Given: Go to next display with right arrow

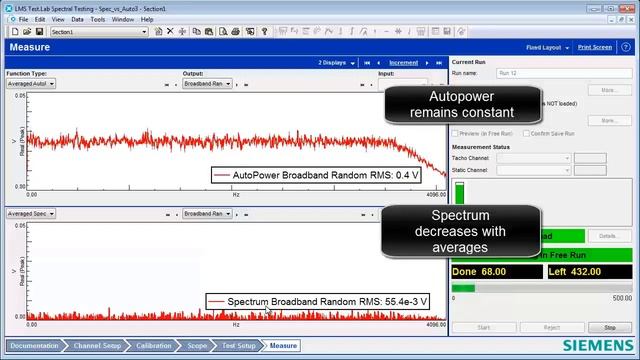Looking at the screenshot, I should pyautogui.click(x=427, y=63).
